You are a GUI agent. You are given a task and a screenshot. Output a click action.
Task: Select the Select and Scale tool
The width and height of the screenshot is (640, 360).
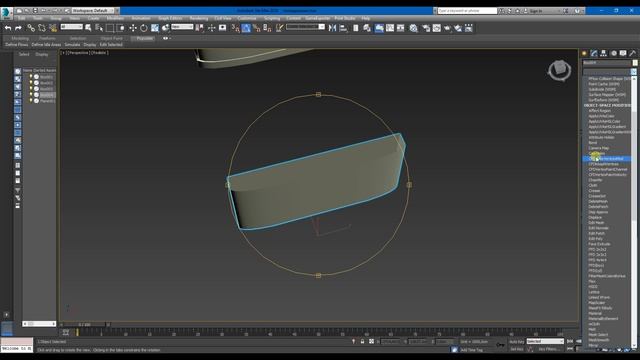pyautogui.click(x=155, y=28)
